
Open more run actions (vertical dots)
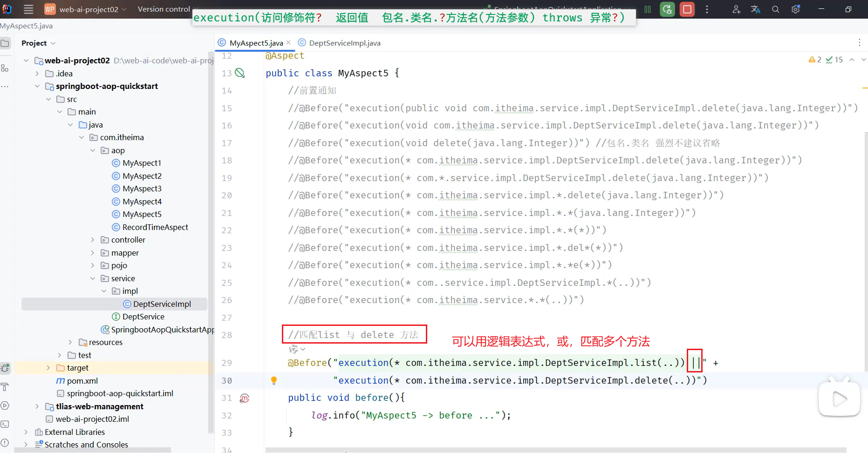pos(707,9)
